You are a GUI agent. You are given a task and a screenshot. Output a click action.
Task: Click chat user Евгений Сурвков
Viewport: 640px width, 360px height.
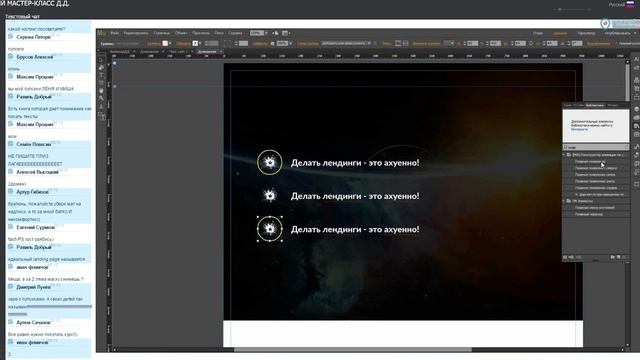[36, 227]
